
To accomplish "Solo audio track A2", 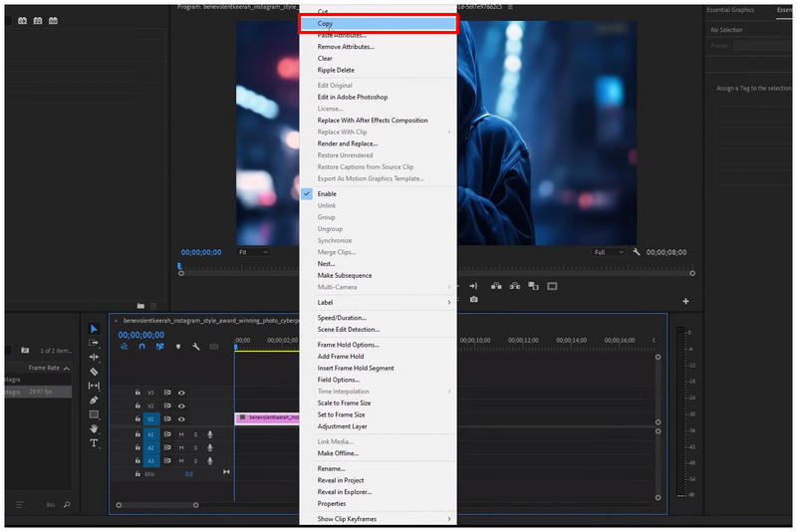I will point(195,447).
